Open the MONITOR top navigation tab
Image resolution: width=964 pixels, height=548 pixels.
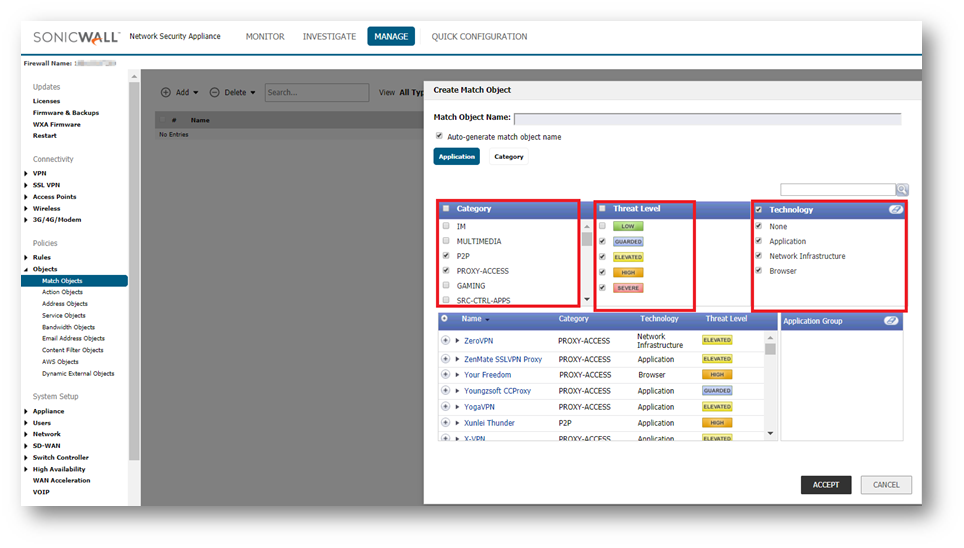pos(265,37)
